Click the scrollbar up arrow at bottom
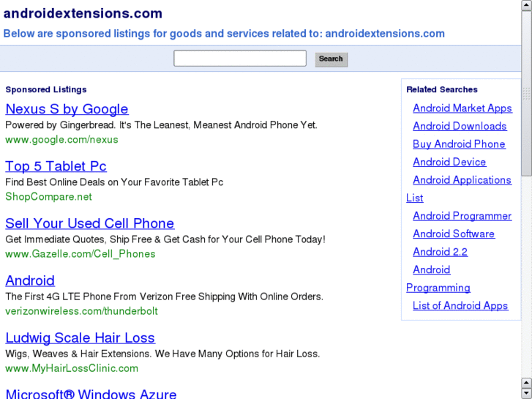This screenshot has width=532, height=399. click(526, 382)
